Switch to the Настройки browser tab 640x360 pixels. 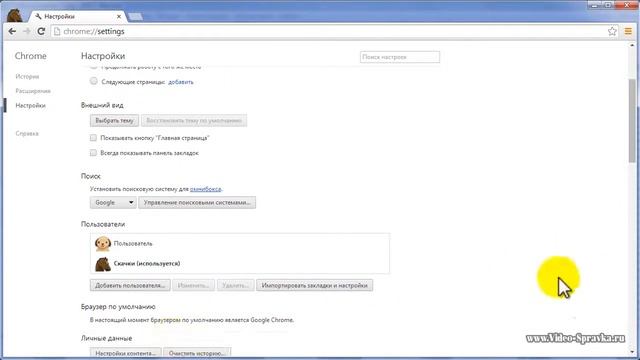(78, 17)
